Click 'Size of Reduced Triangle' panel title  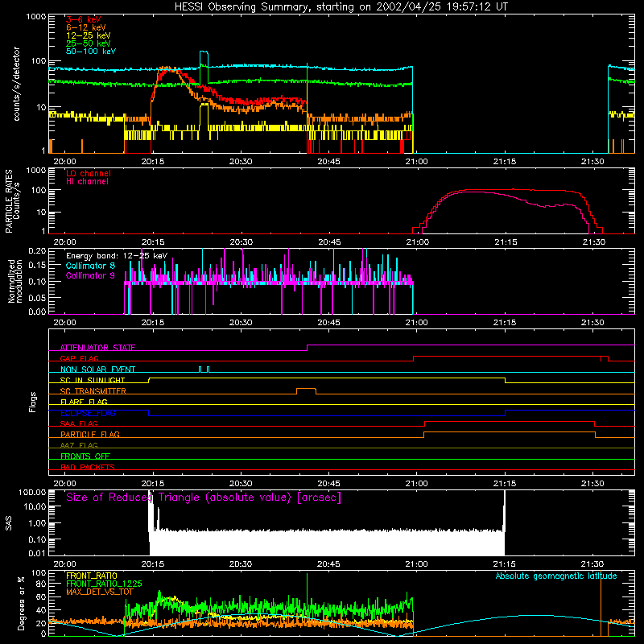click(204, 497)
